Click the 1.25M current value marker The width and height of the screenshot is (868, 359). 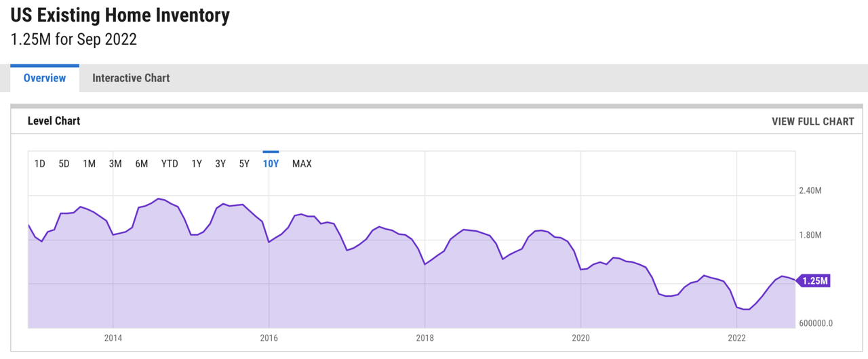click(813, 280)
